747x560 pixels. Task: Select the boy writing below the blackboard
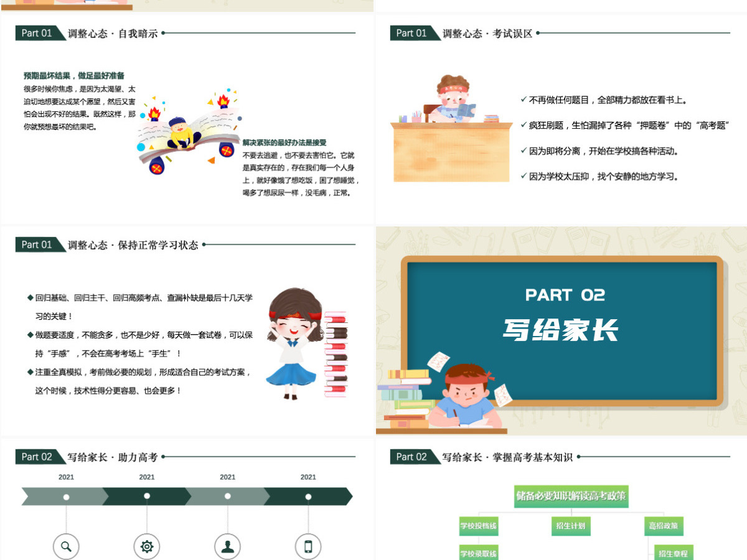click(465, 395)
